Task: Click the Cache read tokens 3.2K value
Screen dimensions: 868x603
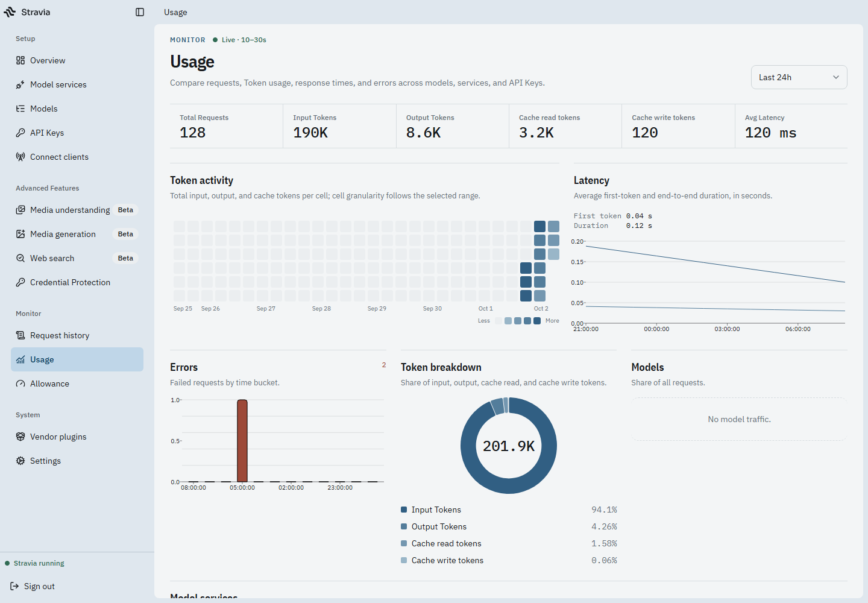Action: point(536,133)
